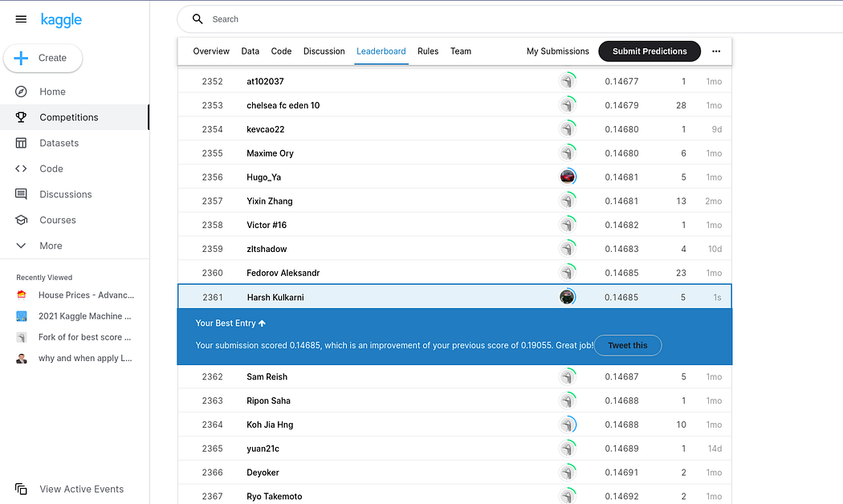Click 2021 Kaggle Machine item icon
The width and height of the screenshot is (843, 504).
coord(22,316)
